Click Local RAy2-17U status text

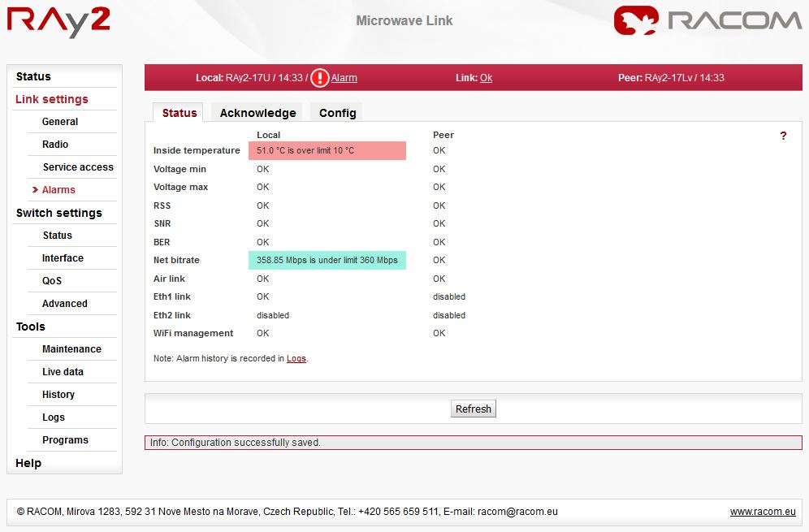pos(251,78)
